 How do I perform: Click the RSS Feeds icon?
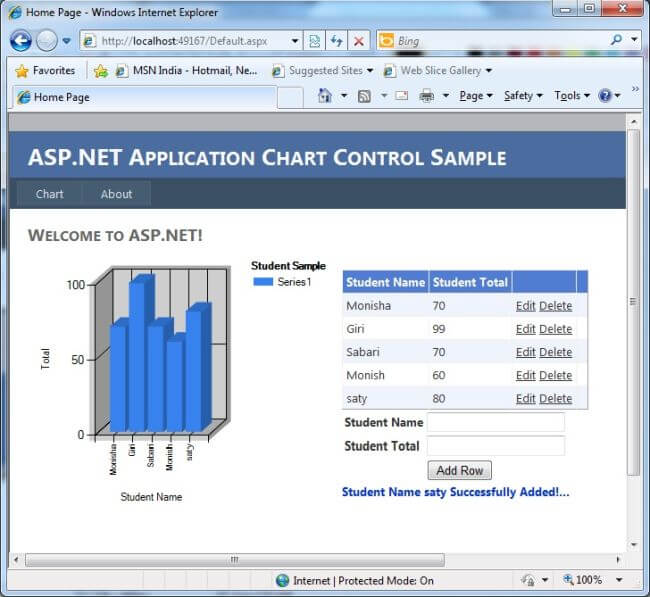click(x=364, y=96)
